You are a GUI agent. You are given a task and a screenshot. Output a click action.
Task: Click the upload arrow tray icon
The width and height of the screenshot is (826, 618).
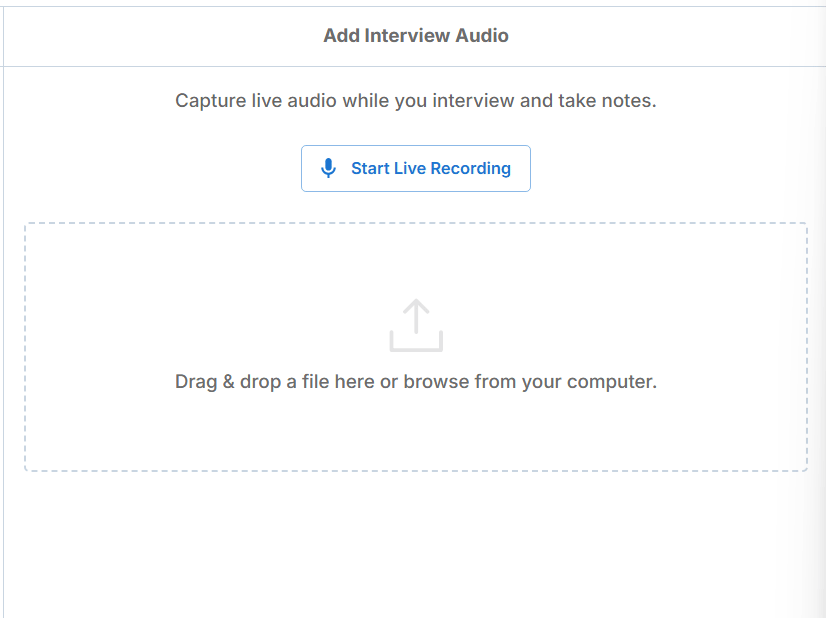click(416, 326)
